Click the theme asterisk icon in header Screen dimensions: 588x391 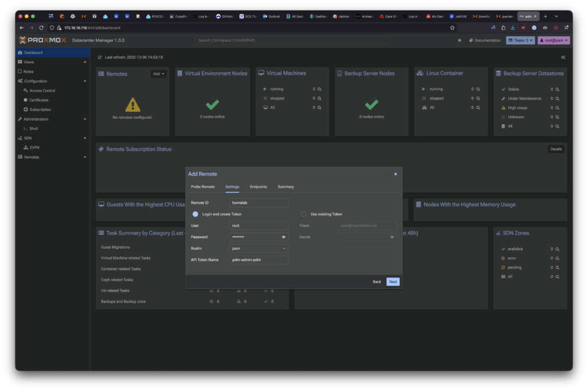click(x=459, y=40)
